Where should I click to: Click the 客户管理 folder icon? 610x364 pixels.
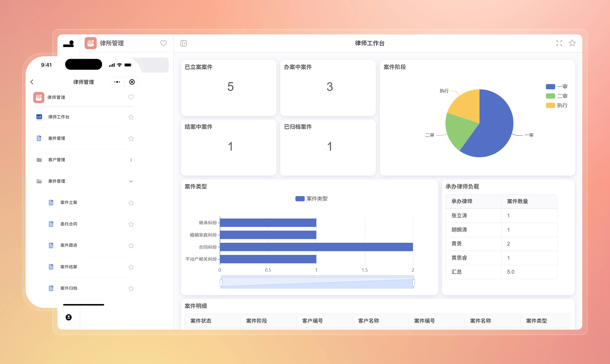pyautogui.click(x=39, y=160)
